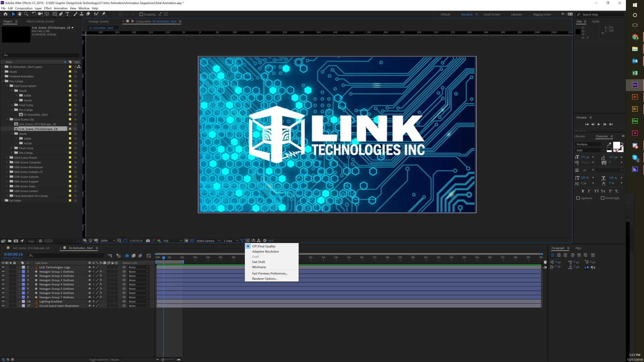
Task: Expand the 03rd Scene Planet folder
Action: tap(7, 158)
